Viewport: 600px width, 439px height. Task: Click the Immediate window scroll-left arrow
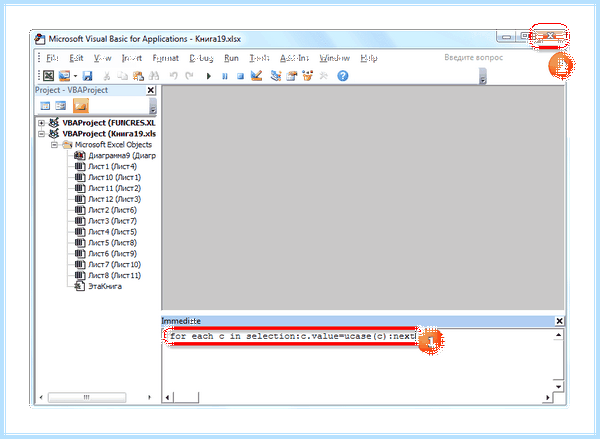[x=167, y=398]
